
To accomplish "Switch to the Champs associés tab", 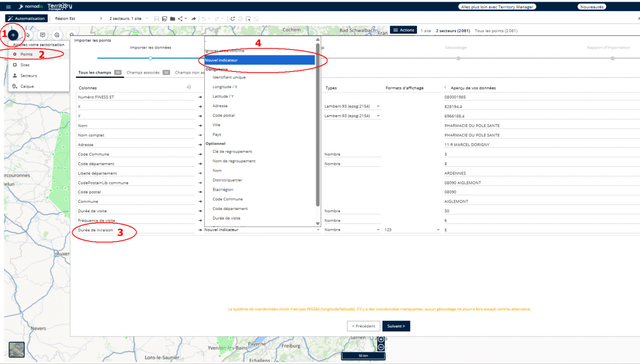I will click(142, 72).
